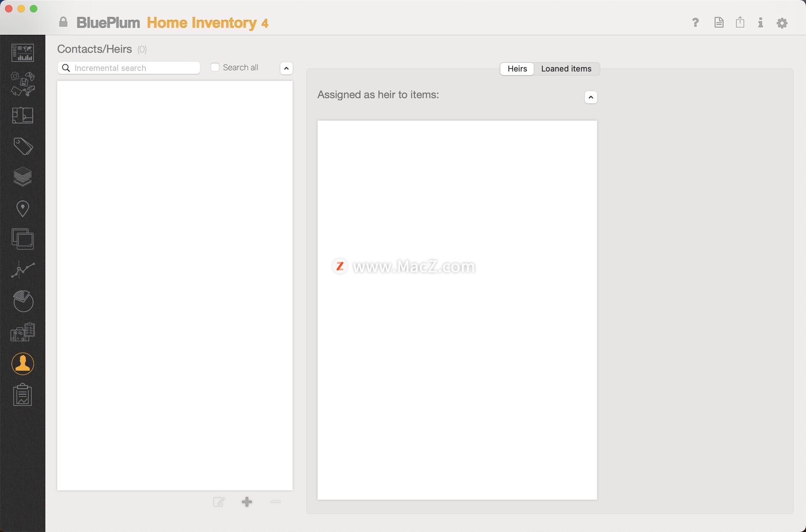Open the insurance policies clipboard sidebar icon
This screenshot has width=806, height=532.
23,332
